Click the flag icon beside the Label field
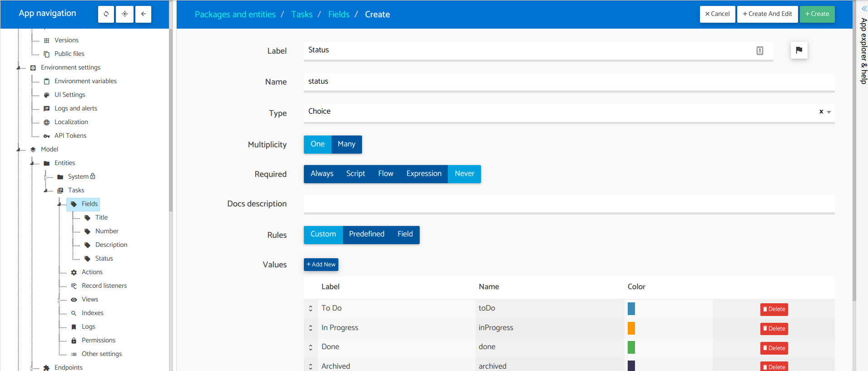 [x=799, y=50]
